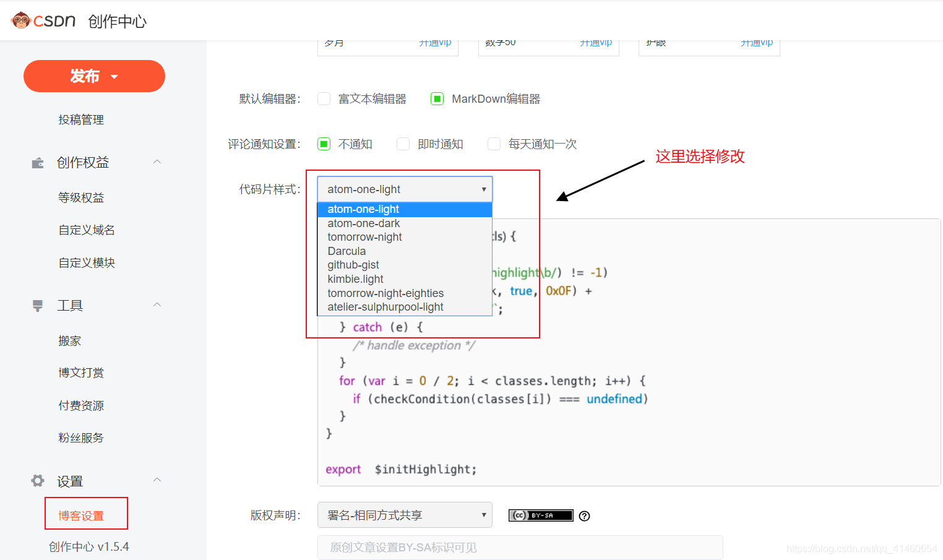Select Darcula code style
This screenshot has width=943, height=560.
pyautogui.click(x=405, y=251)
